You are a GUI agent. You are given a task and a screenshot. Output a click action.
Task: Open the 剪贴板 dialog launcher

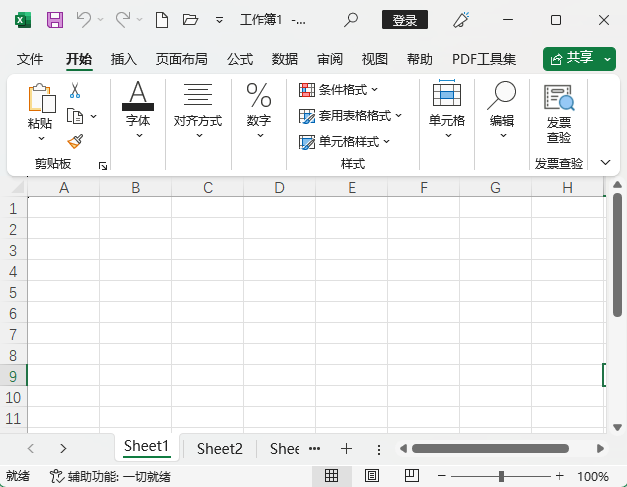click(103, 166)
